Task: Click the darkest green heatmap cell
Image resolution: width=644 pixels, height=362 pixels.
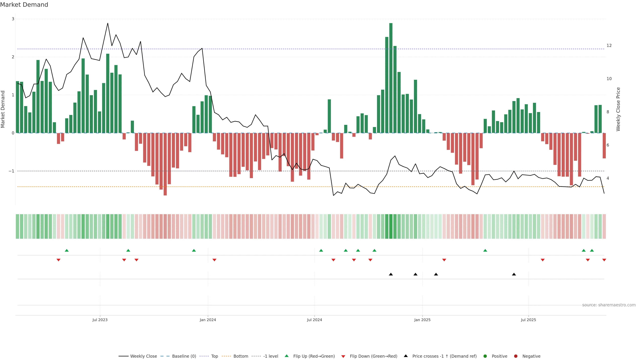Action: 391,226
